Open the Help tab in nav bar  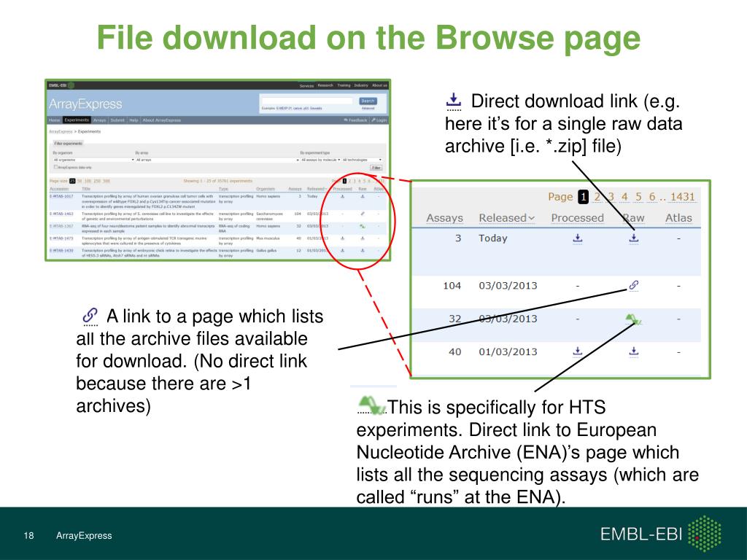point(133,120)
